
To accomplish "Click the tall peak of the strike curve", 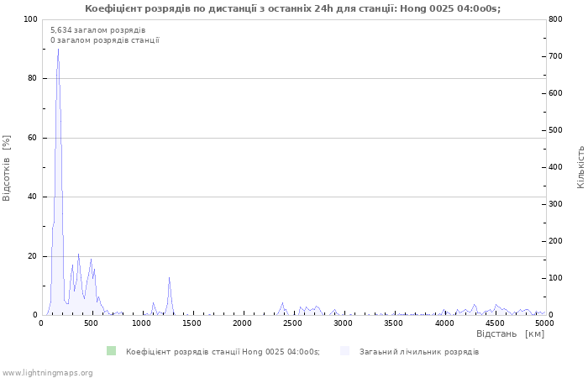I will (x=58, y=50).
